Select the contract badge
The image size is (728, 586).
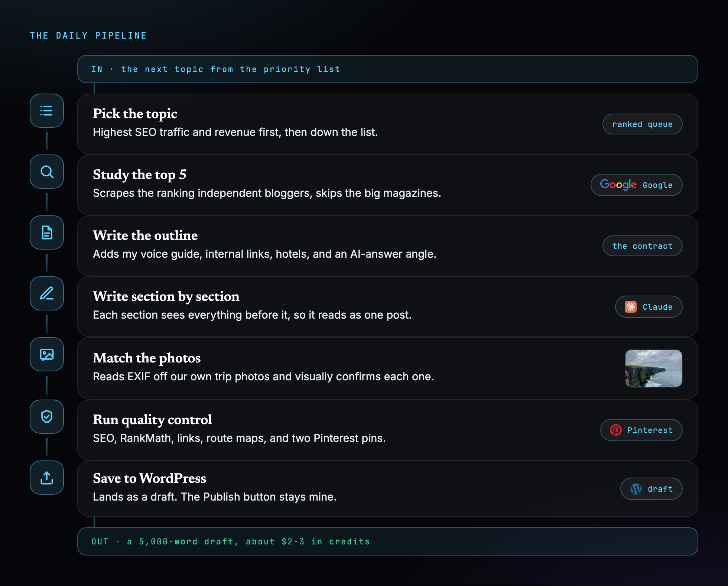tap(642, 246)
